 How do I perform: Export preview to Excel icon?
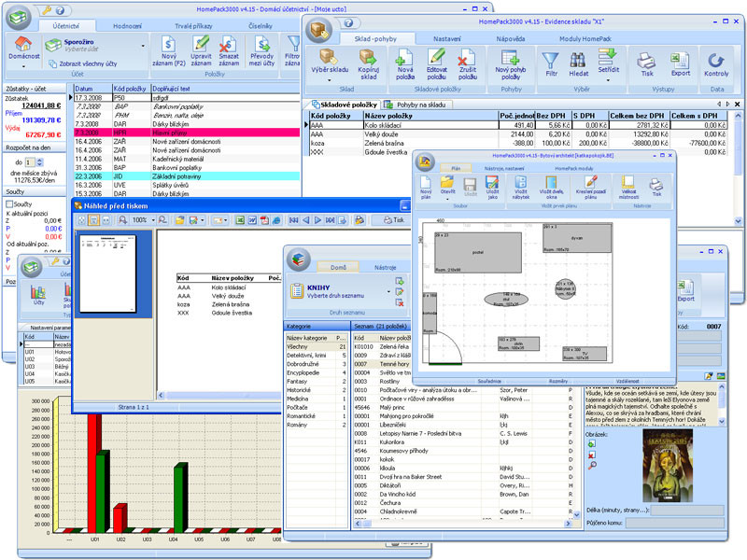click(x=240, y=220)
